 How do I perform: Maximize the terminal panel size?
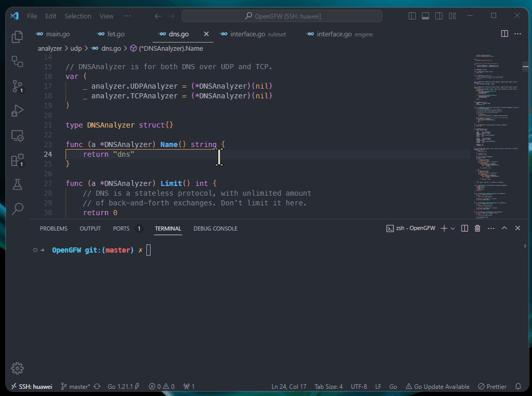[504, 228]
